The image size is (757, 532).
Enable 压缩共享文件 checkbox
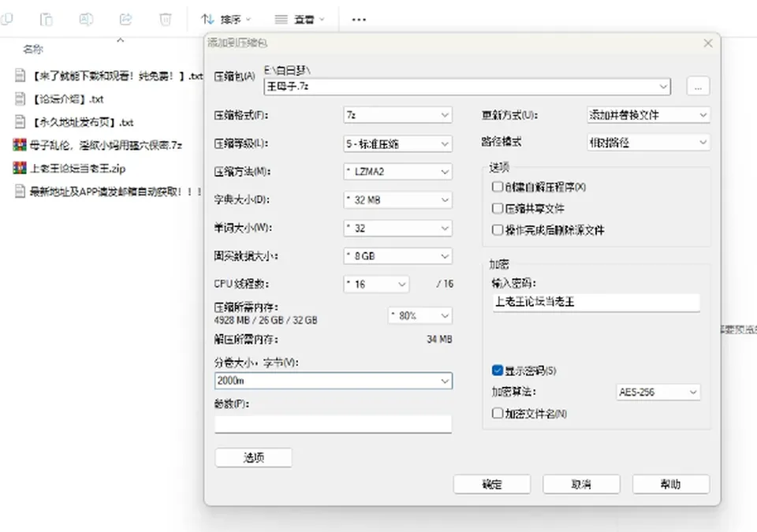(498, 208)
